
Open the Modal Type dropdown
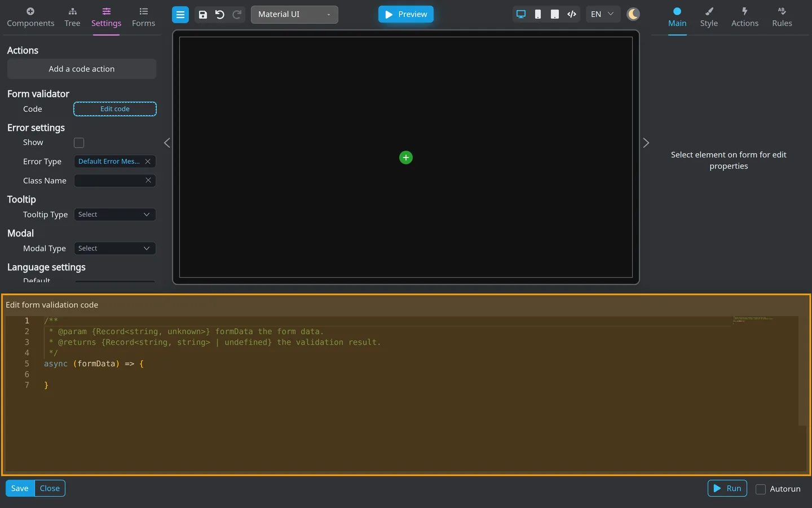[x=115, y=248]
